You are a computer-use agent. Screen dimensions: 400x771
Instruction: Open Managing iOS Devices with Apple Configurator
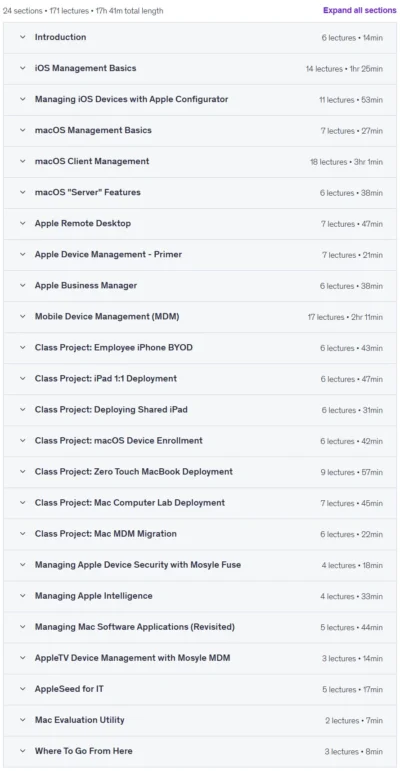point(200,99)
